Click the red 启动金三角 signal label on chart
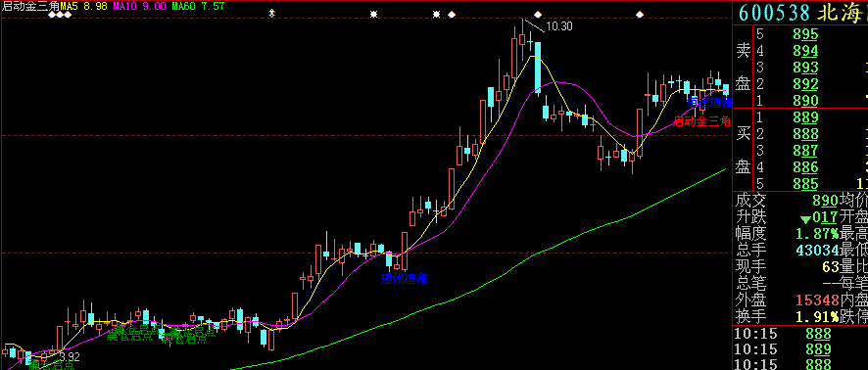Image resolution: width=868 pixels, height=370 pixels. pyautogui.click(x=701, y=121)
